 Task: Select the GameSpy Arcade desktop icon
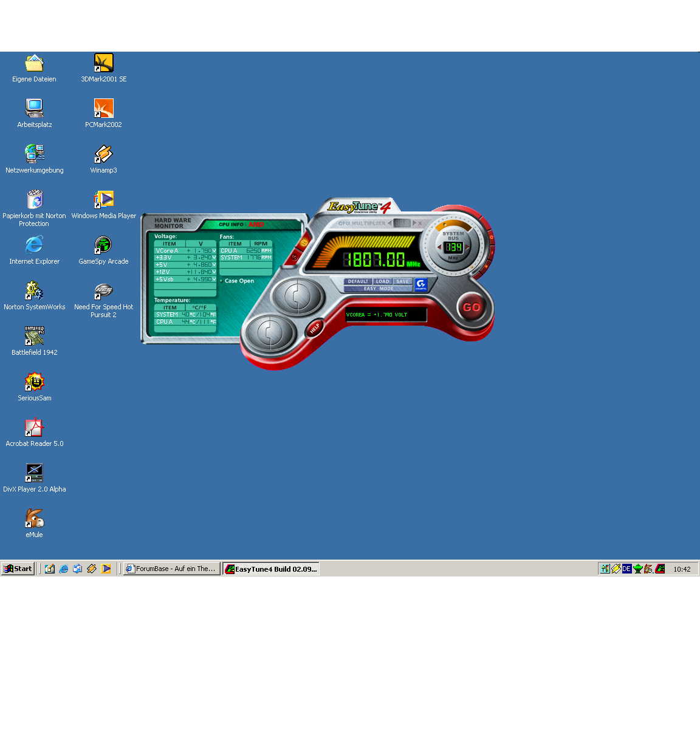coord(103,250)
